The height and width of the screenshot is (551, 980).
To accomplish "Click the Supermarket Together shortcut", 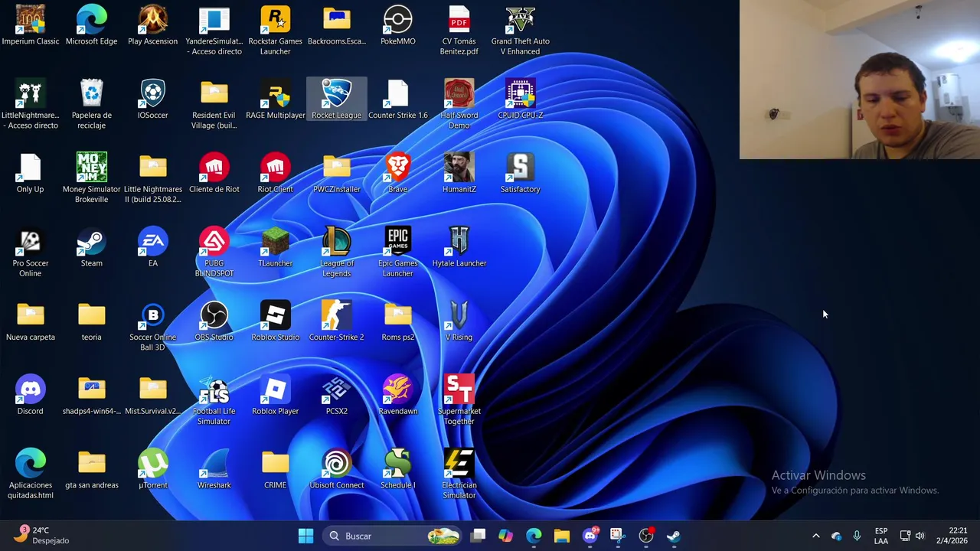I will tap(459, 400).
